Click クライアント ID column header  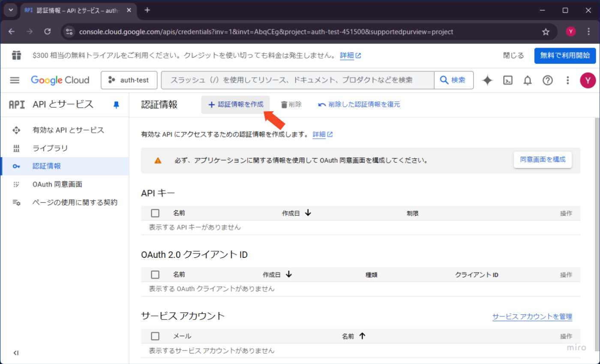click(x=477, y=275)
